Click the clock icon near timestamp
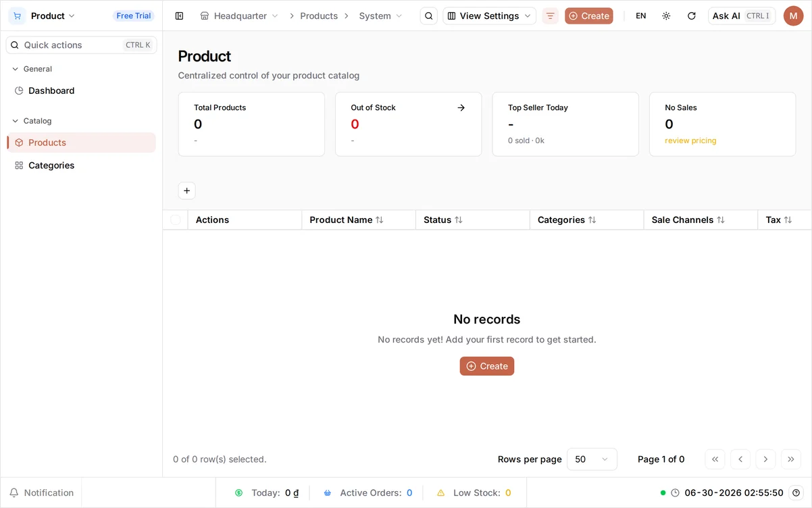This screenshot has height=508, width=812. click(675, 493)
